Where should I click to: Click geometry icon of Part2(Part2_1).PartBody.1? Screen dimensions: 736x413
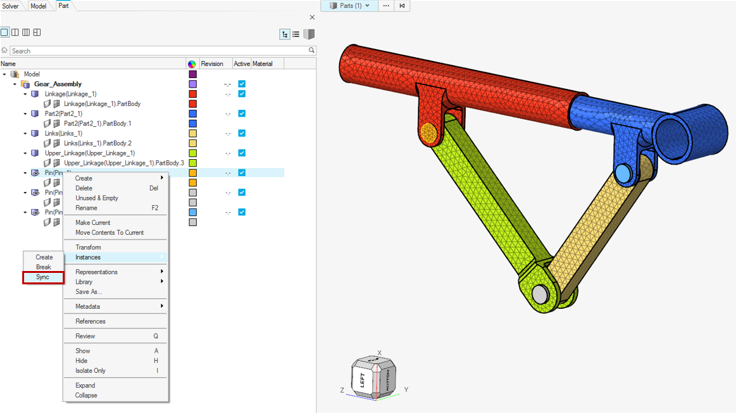(47, 123)
